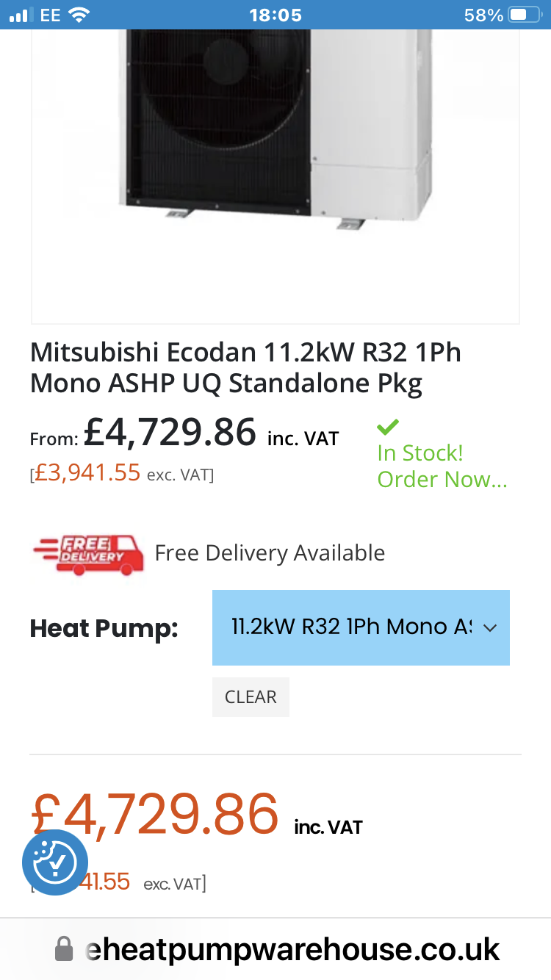This screenshot has height=980, width=551.
Task: Tap the Wi-Fi signal icon
Action: pos(79,15)
